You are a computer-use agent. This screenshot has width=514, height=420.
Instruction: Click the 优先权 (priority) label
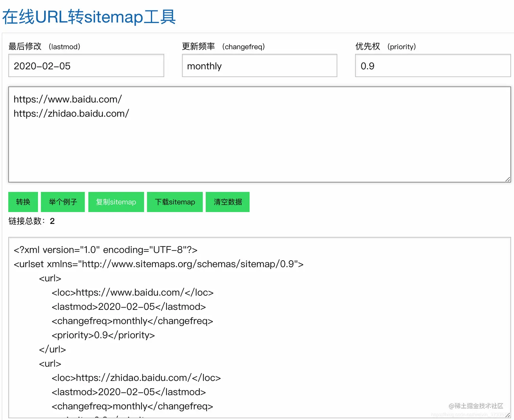click(x=386, y=47)
